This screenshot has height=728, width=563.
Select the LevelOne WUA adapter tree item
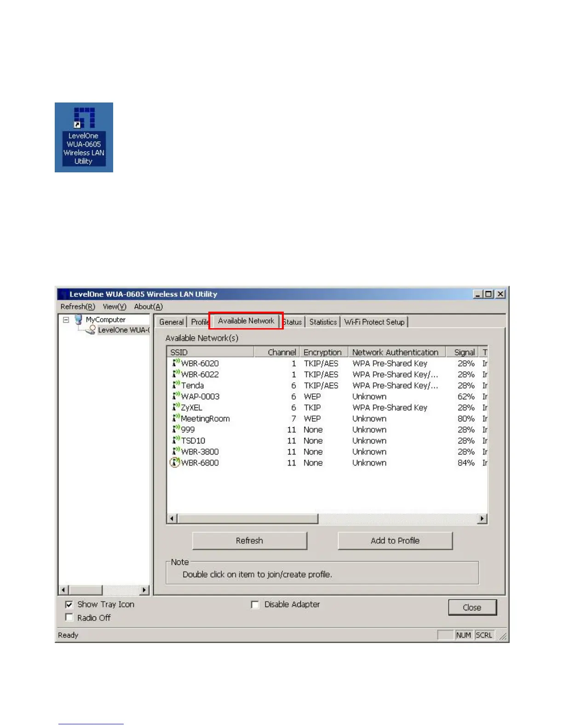(x=123, y=330)
